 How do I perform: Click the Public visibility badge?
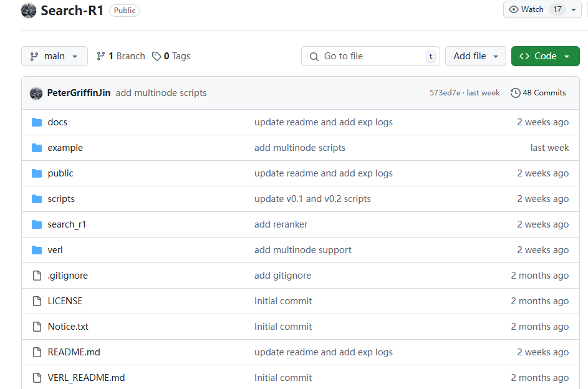click(x=125, y=11)
